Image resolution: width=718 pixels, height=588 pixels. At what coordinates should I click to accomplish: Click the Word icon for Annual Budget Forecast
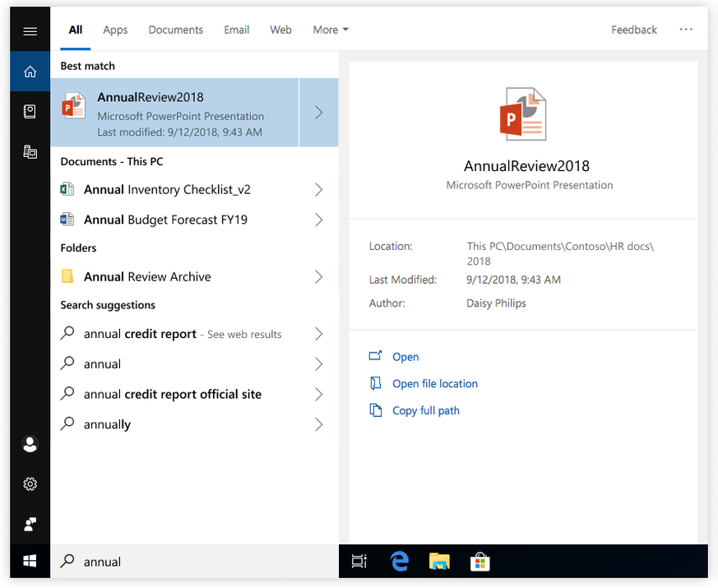[x=67, y=220]
